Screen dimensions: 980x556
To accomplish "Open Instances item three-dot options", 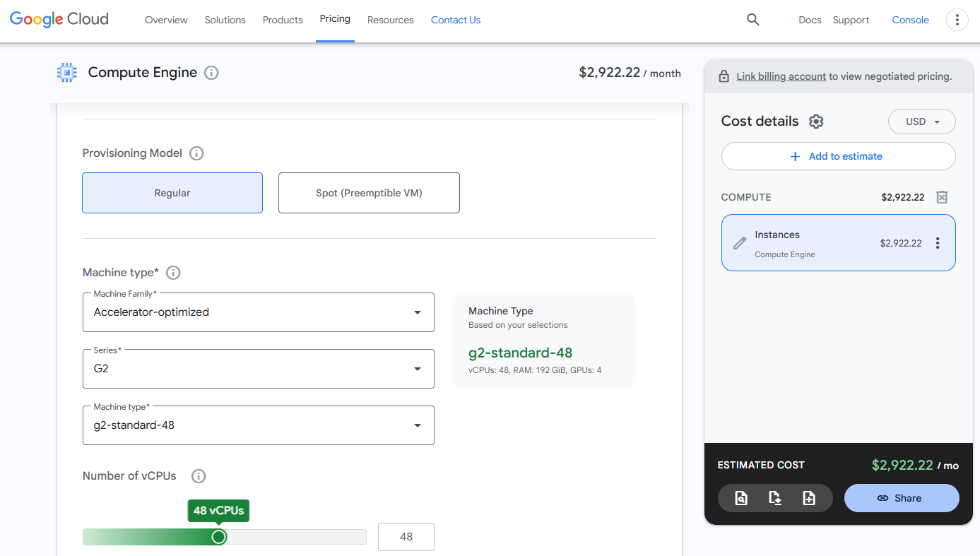I will (938, 243).
